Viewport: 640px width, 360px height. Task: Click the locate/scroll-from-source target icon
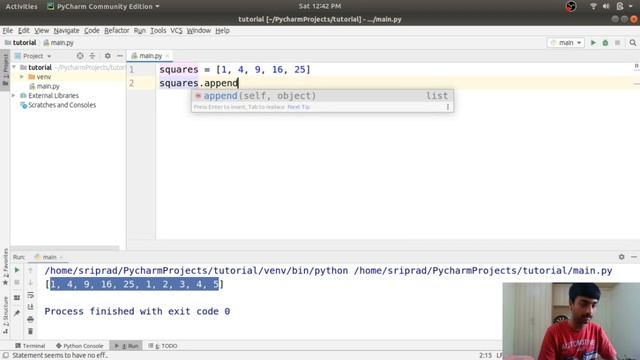tap(80, 56)
